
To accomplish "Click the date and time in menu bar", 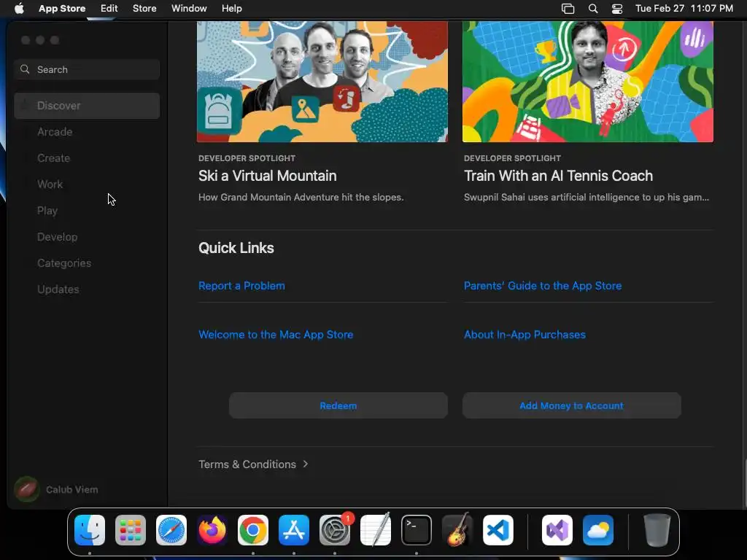I will [684, 9].
